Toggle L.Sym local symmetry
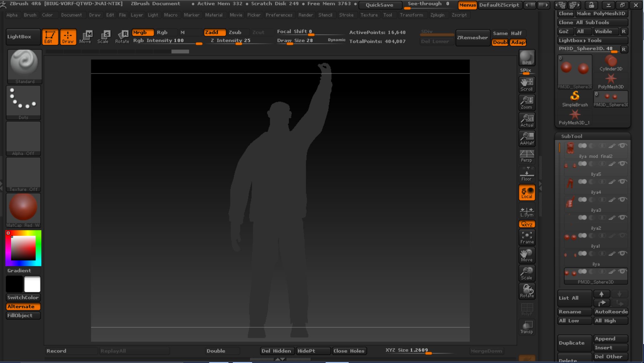The height and width of the screenshot is (363, 644). click(527, 211)
